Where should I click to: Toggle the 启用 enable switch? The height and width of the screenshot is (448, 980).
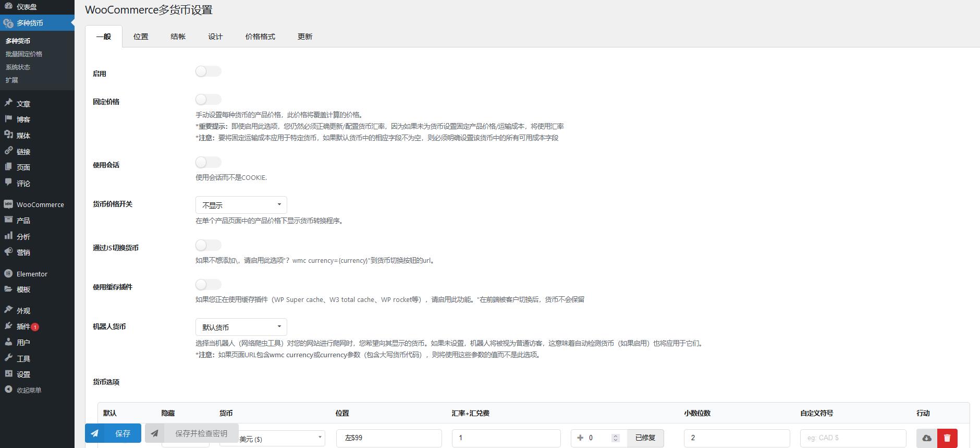click(x=208, y=71)
